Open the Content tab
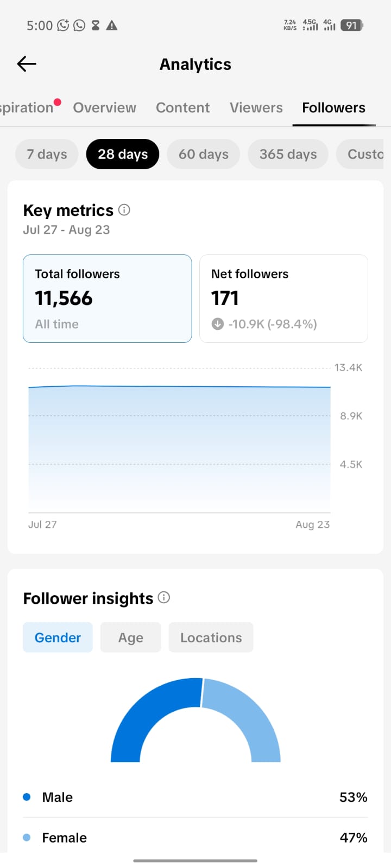Image resolution: width=391 pixels, height=868 pixels. (183, 107)
